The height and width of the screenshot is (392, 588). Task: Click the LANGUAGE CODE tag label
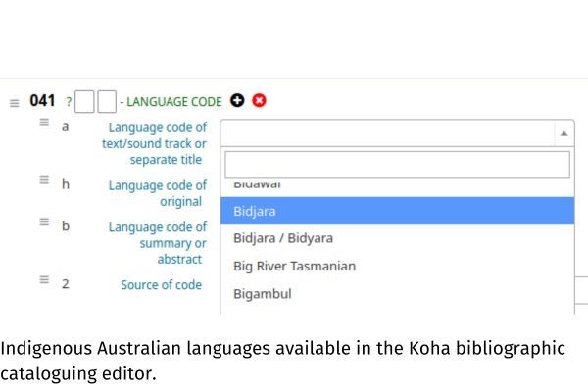tap(174, 102)
